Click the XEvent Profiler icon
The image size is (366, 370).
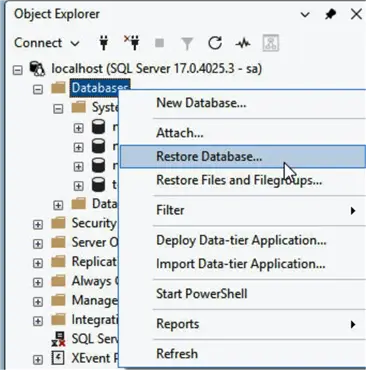[58, 358]
